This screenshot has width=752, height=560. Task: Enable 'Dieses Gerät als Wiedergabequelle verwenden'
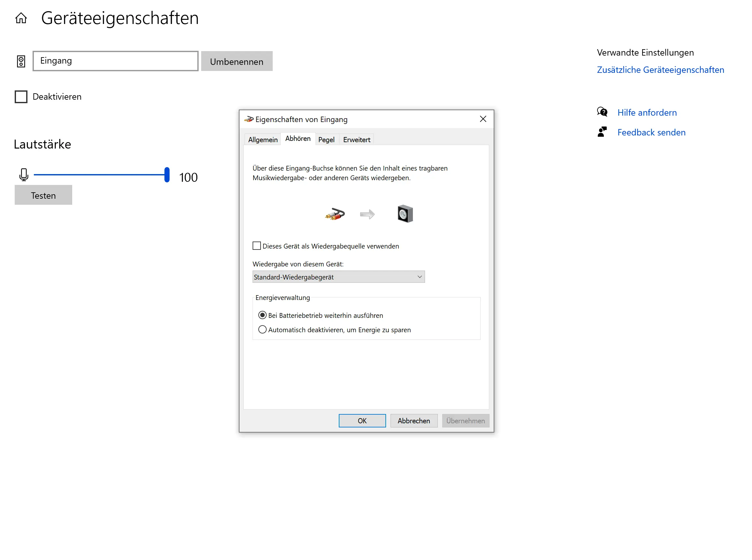coord(256,246)
